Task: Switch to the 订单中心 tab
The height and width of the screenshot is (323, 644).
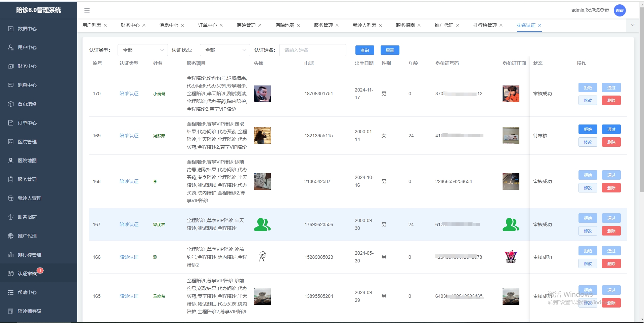Action: tap(207, 25)
